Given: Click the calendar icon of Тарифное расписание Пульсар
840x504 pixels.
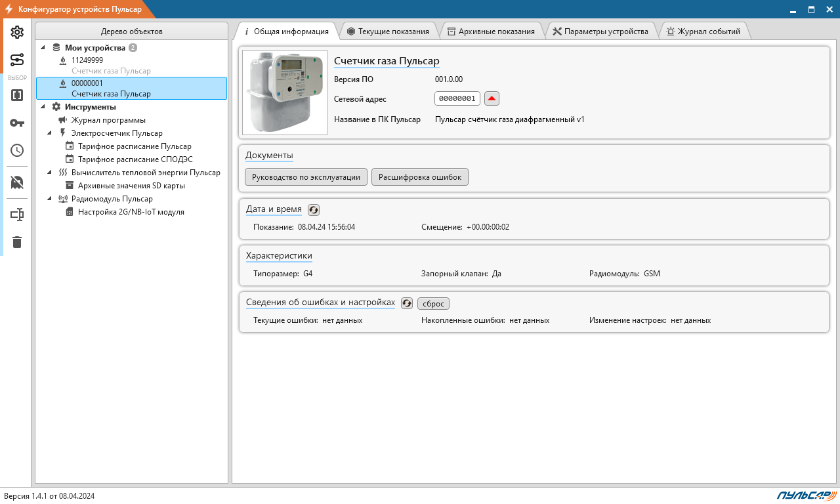Looking at the screenshot, I should coord(70,146).
